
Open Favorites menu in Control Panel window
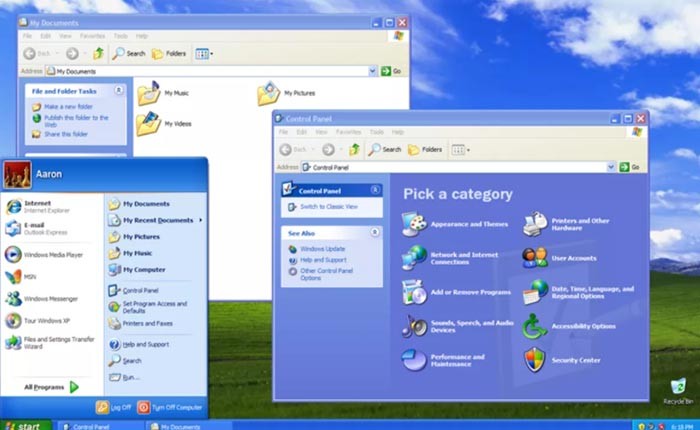tap(348, 132)
